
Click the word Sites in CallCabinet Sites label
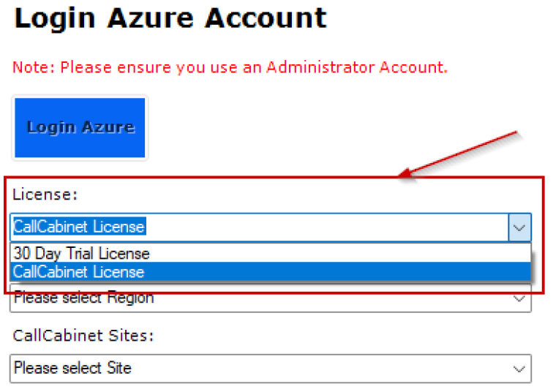130,335
